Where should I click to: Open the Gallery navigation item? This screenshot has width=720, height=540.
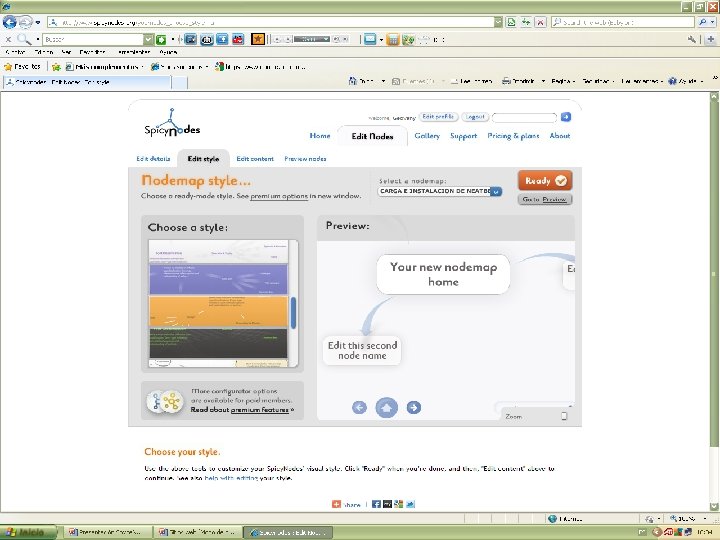click(427, 136)
